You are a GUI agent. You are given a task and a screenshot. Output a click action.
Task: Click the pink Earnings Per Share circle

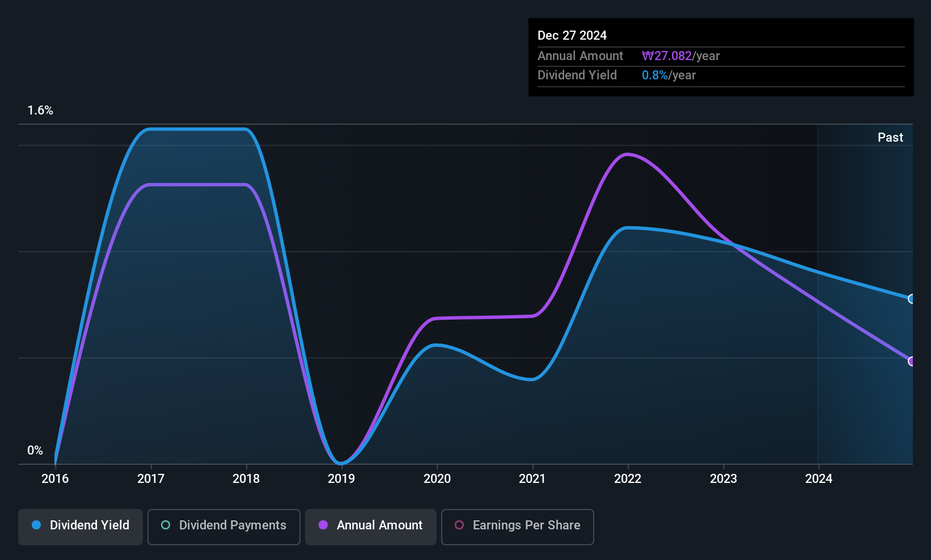459,525
